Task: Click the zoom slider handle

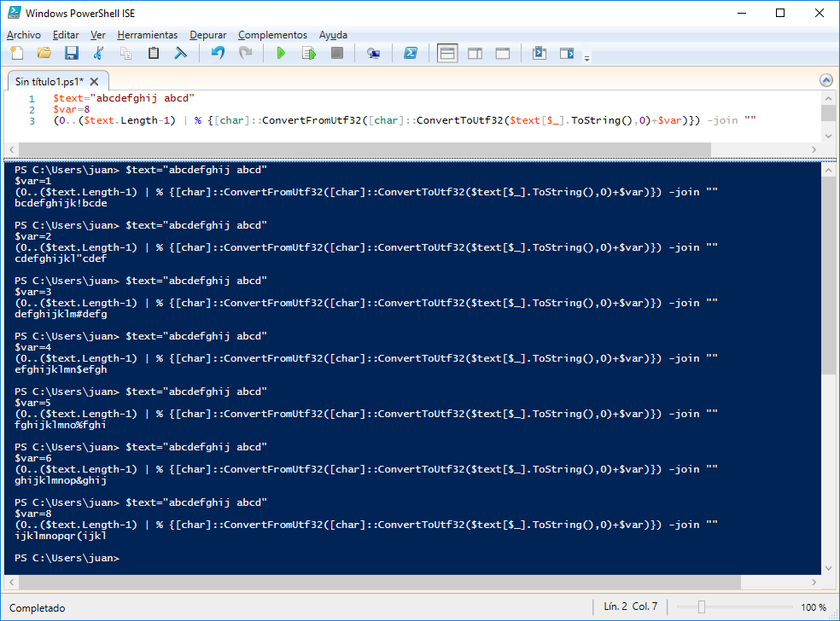Action: 701,607
